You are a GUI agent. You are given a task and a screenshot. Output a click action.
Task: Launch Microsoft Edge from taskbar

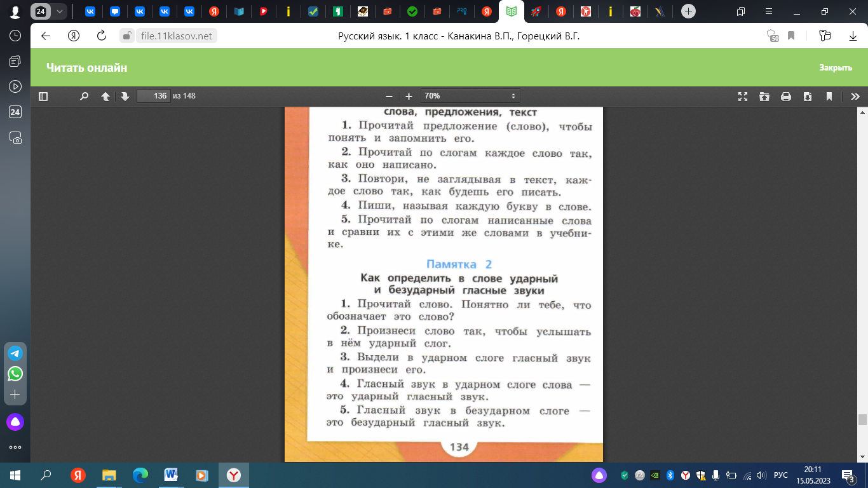(140, 475)
